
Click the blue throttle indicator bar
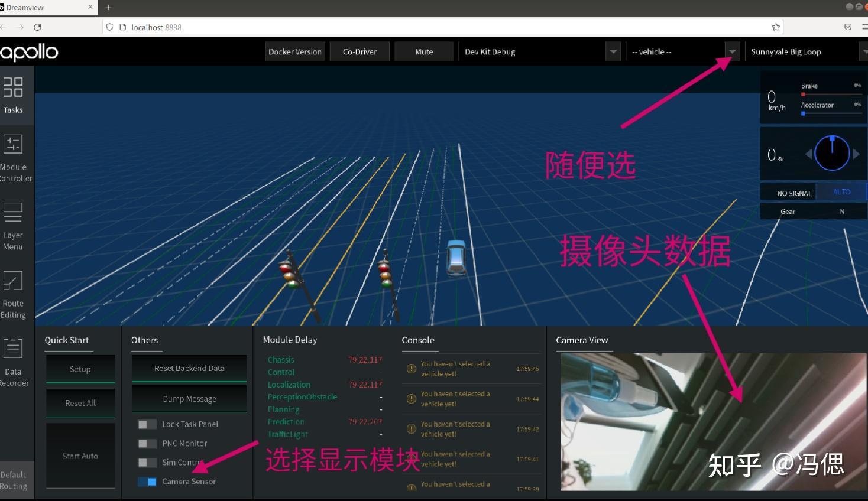[x=804, y=113]
